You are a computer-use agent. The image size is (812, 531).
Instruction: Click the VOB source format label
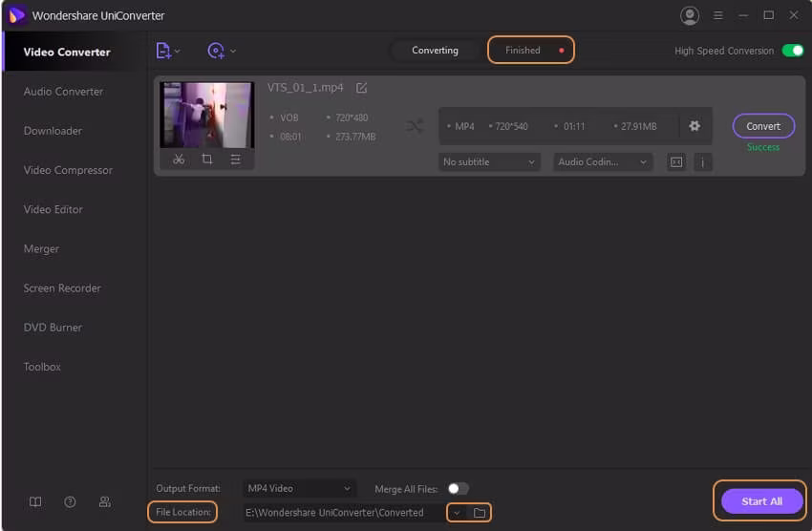[x=288, y=117]
